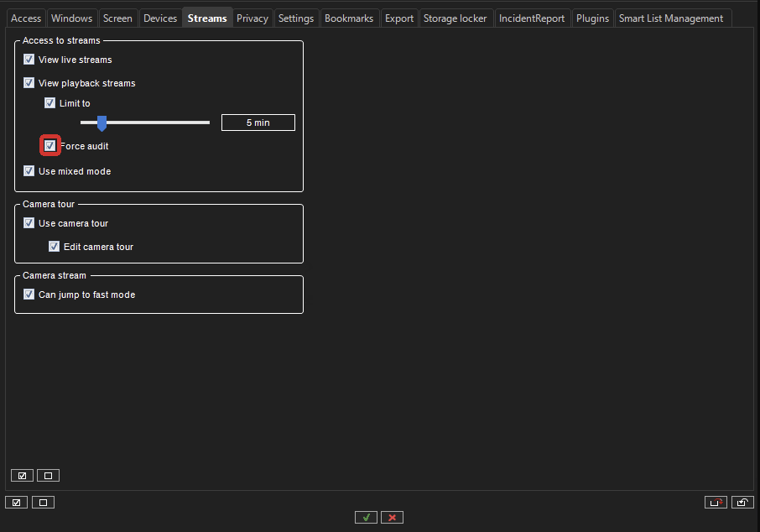Confirm changes with the green checkmark button
Viewport: 760px width, 532px height.
[x=366, y=518]
